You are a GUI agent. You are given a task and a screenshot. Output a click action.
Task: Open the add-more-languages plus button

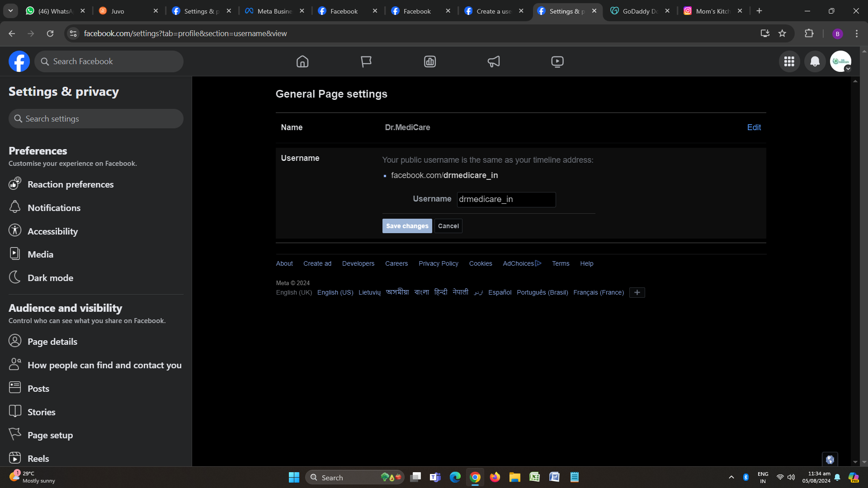[637, 292]
